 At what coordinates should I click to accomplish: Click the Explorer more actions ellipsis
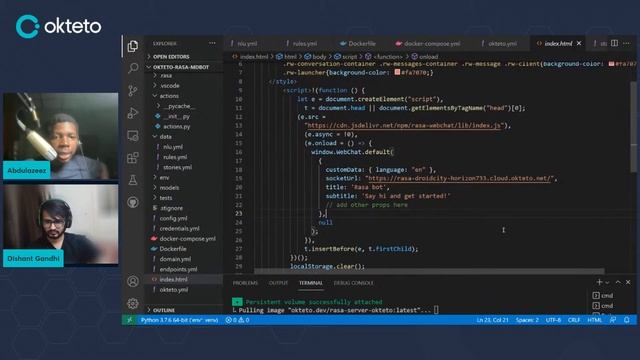click(x=212, y=43)
